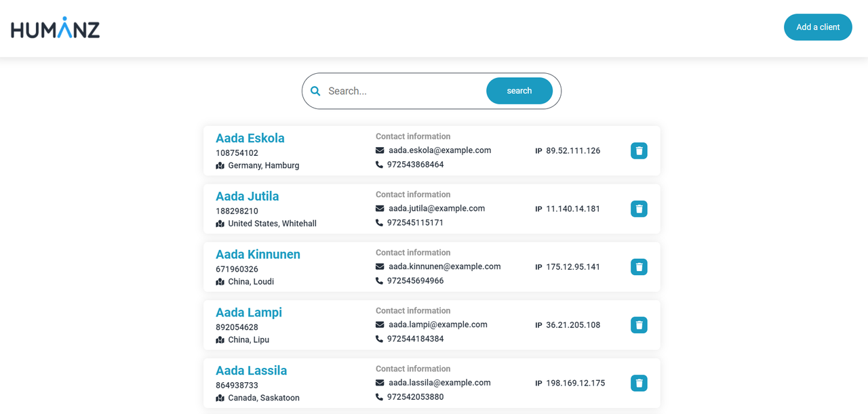Click envelope icon beside aada.jutila@example.com
Viewport: 868px width, 414px height.
point(380,209)
